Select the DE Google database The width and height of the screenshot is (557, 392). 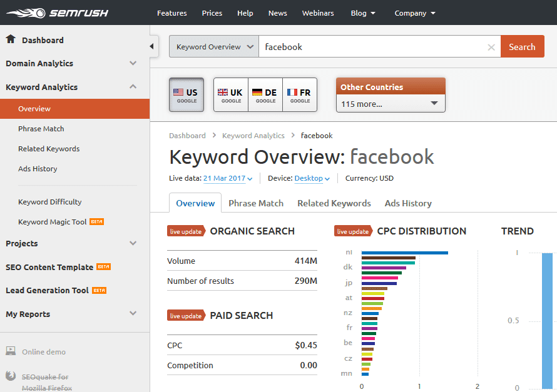pyautogui.click(x=265, y=95)
